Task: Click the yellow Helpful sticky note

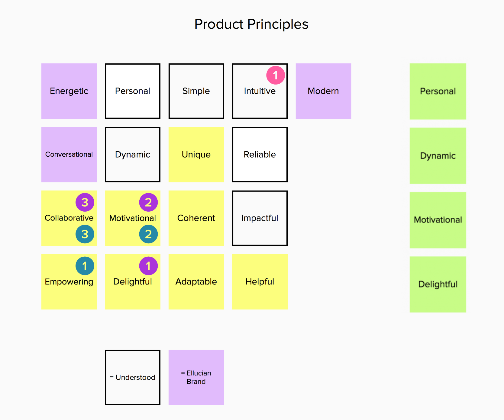Action: (260, 282)
